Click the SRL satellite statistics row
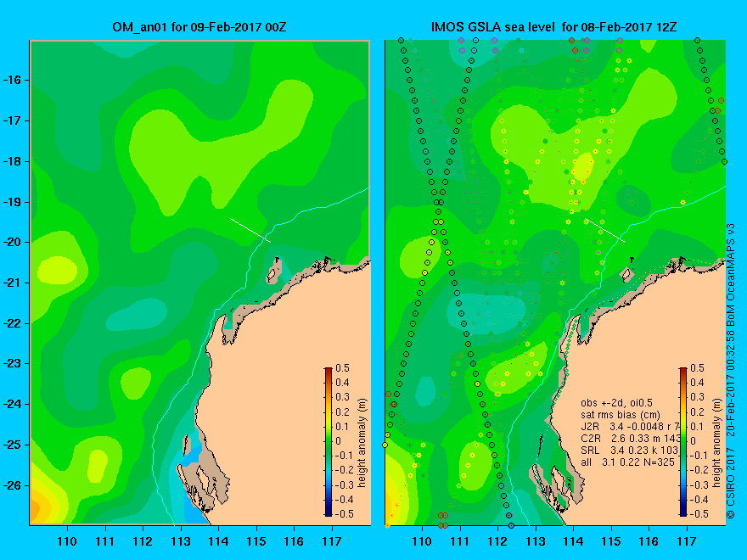Image resolution: width=747 pixels, height=560 pixels. pos(629,450)
